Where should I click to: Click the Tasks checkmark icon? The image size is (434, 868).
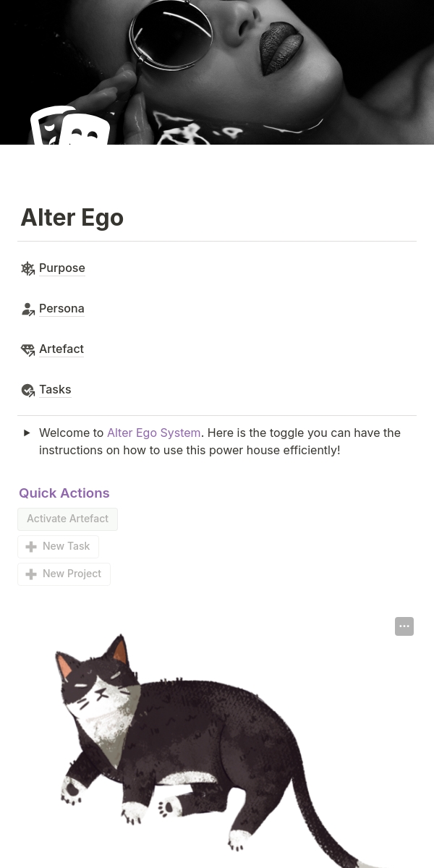click(x=27, y=390)
